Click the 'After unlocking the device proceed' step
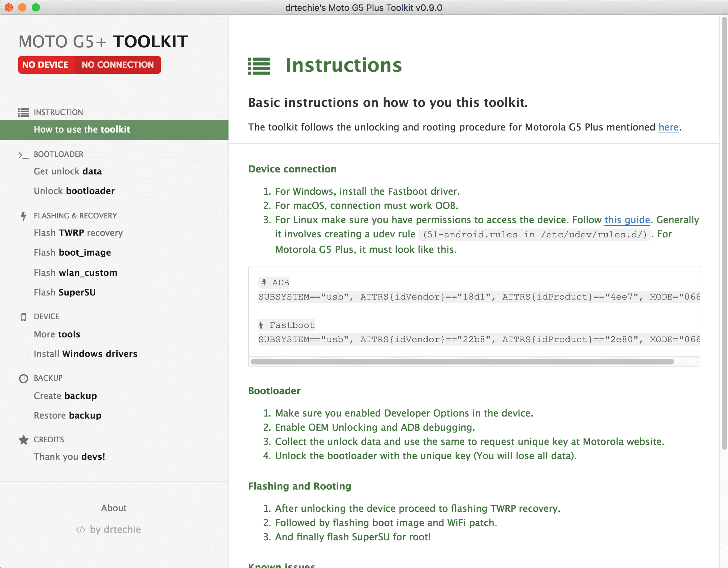The height and width of the screenshot is (568, 728). coord(418,508)
